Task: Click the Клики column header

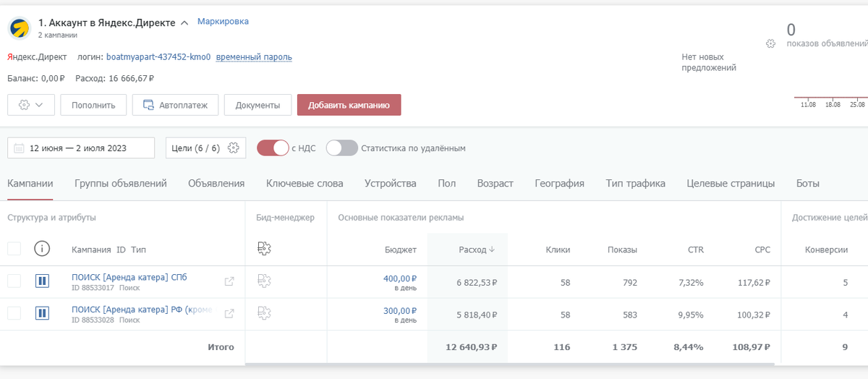Action: point(558,250)
